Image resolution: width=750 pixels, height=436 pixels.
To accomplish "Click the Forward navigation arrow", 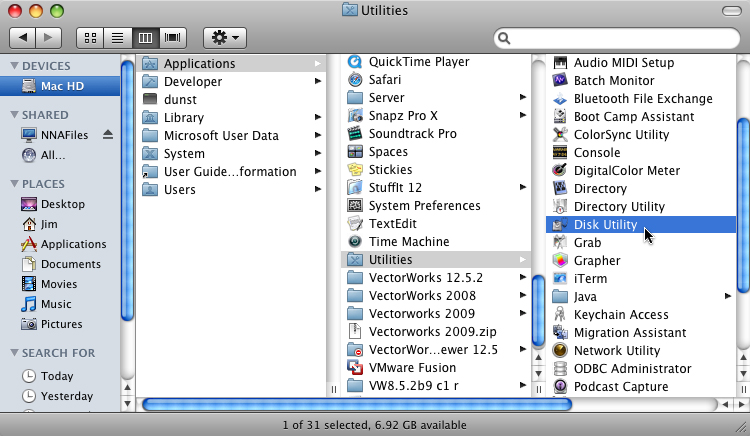I will coord(49,38).
